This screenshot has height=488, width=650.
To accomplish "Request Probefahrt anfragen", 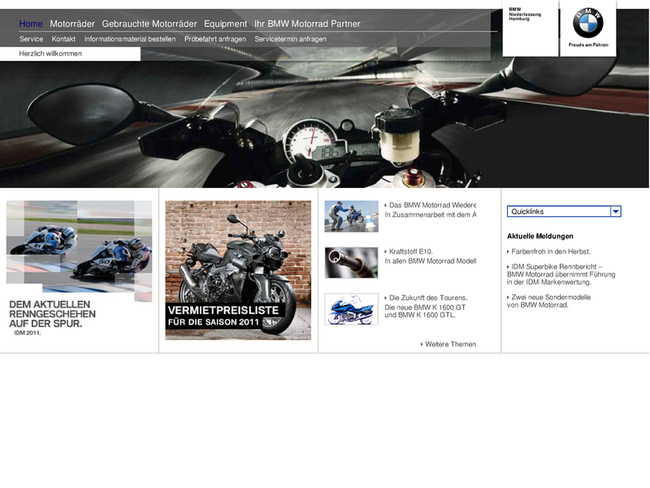I will click(x=215, y=39).
